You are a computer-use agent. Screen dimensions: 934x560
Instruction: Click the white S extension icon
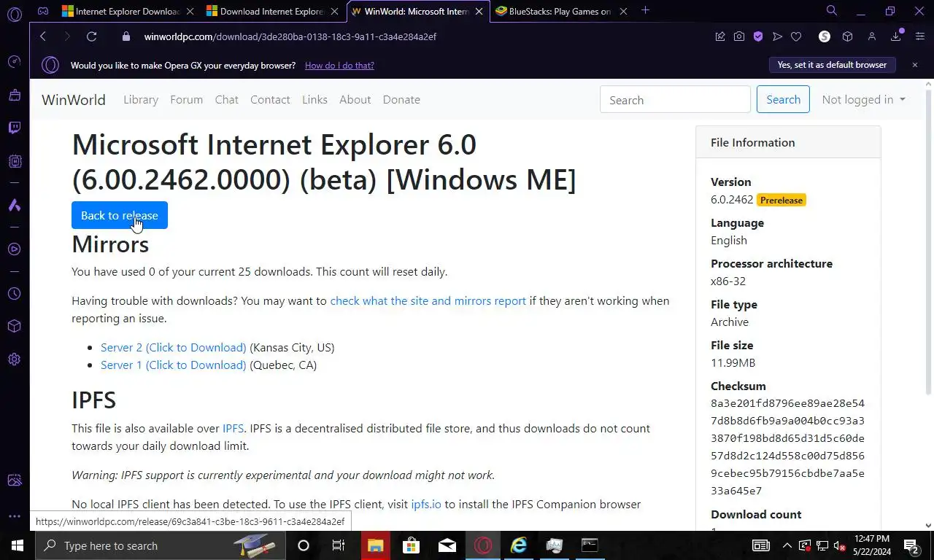pos(825,36)
